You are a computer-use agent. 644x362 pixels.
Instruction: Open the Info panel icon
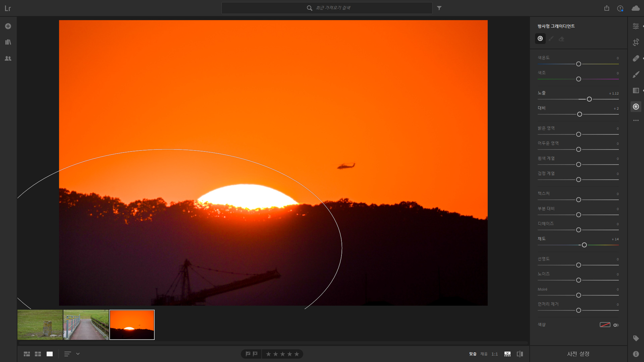[x=636, y=354]
